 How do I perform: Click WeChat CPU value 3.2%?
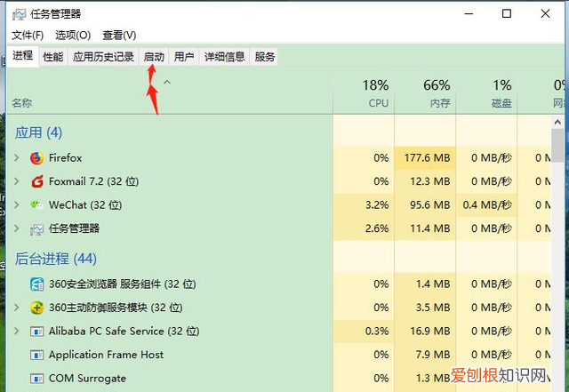377,205
